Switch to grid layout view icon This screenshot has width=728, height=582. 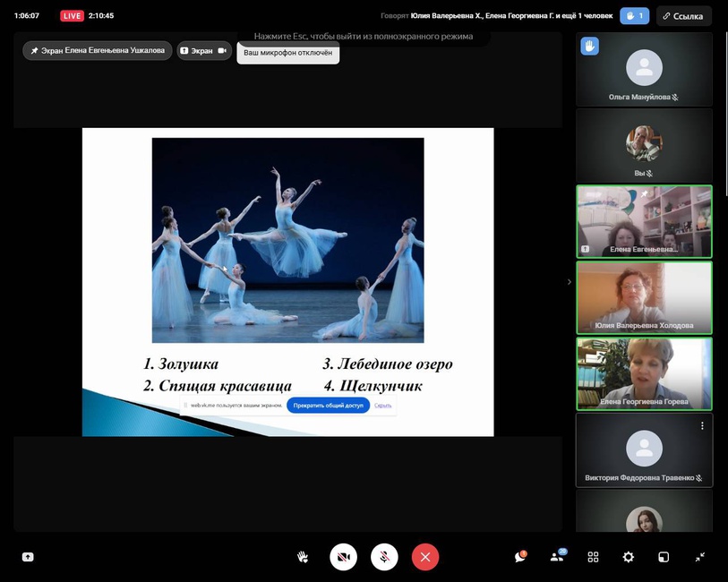(593, 557)
